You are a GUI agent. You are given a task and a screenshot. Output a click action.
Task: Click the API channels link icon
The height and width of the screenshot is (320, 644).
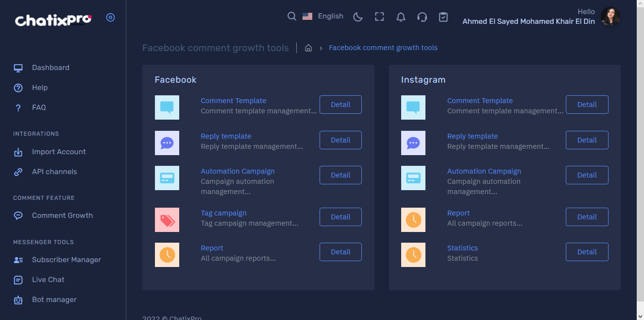coord(18,172)
